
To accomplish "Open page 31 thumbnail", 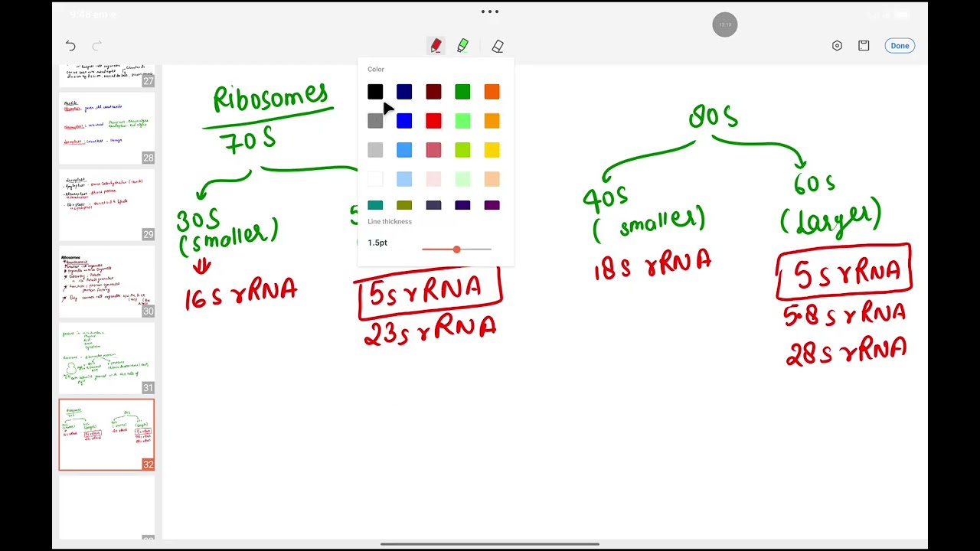I will pyautogui.click(x=106, y=358).
